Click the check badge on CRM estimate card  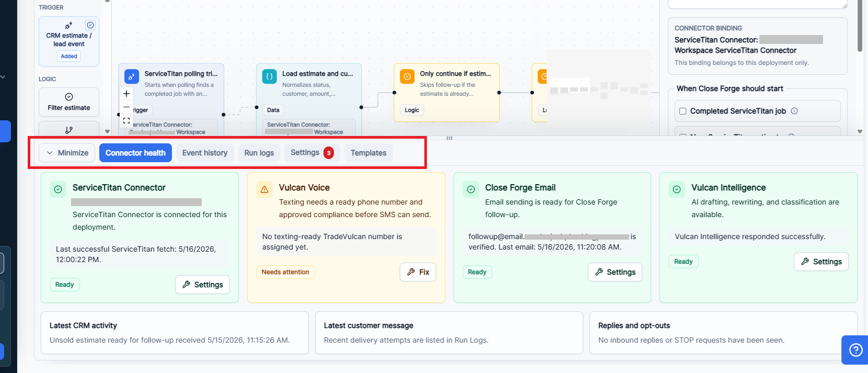(90, 25)
